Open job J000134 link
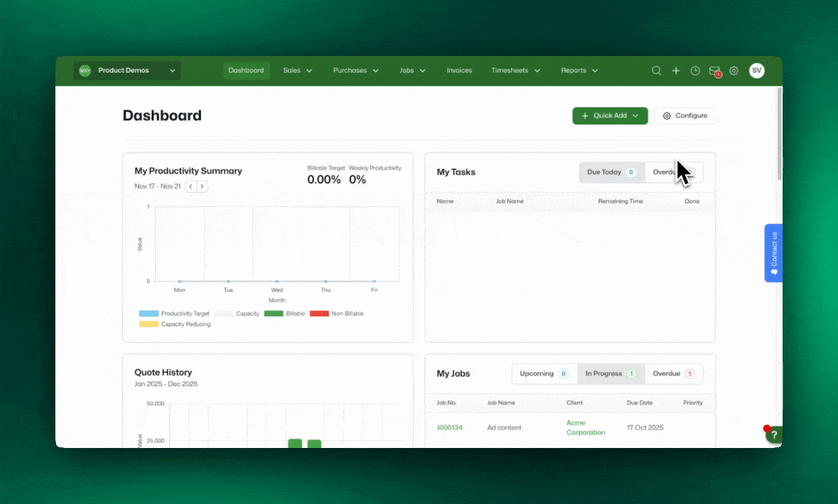This screenshot has width=838, height=504. (x=450, y=428)
